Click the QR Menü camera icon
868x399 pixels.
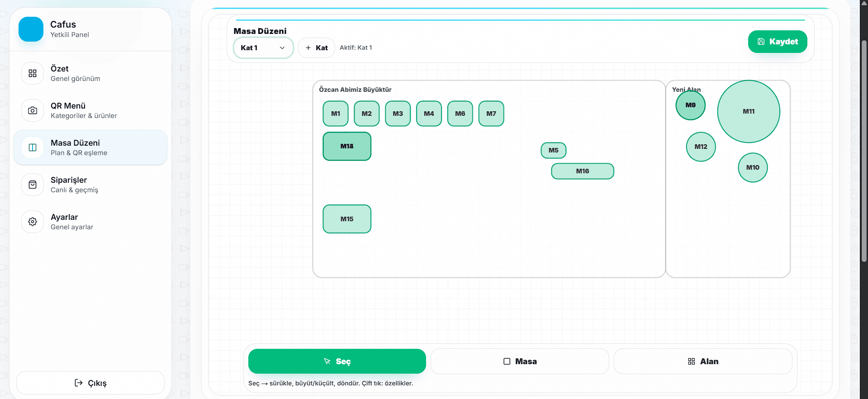[x=33, y=110]
